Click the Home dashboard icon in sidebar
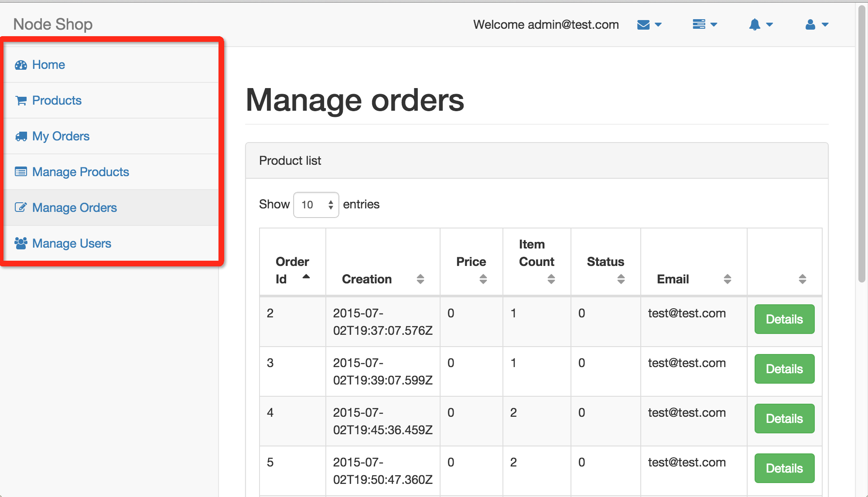Screen dimensions: 868x497 (21, 65)
